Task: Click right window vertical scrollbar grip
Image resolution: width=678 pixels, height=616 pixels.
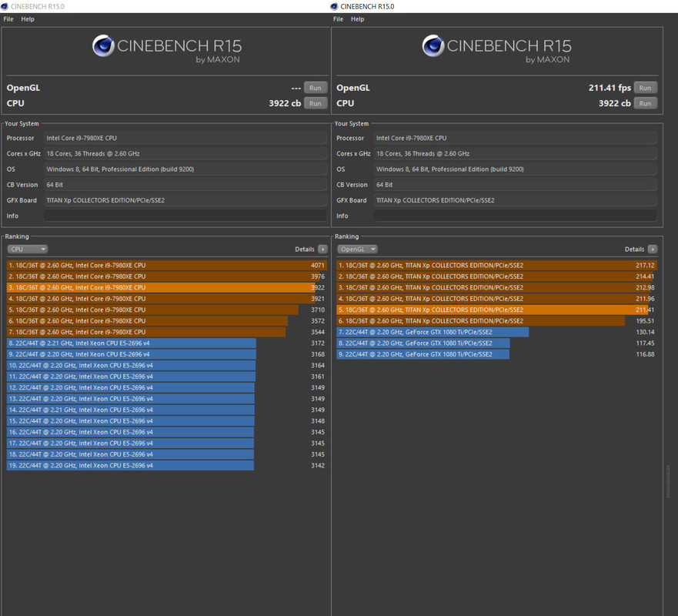Action: click(668, 481)
